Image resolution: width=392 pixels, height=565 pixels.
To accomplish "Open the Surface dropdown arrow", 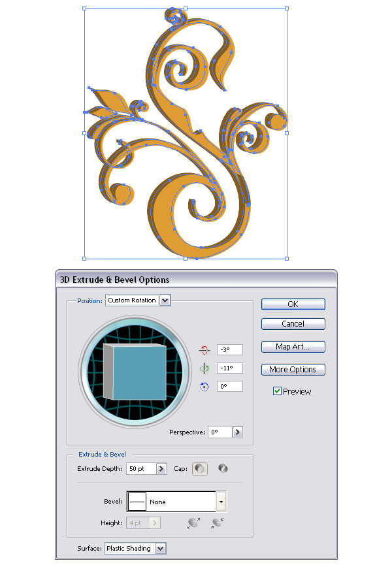I will 161,549.
